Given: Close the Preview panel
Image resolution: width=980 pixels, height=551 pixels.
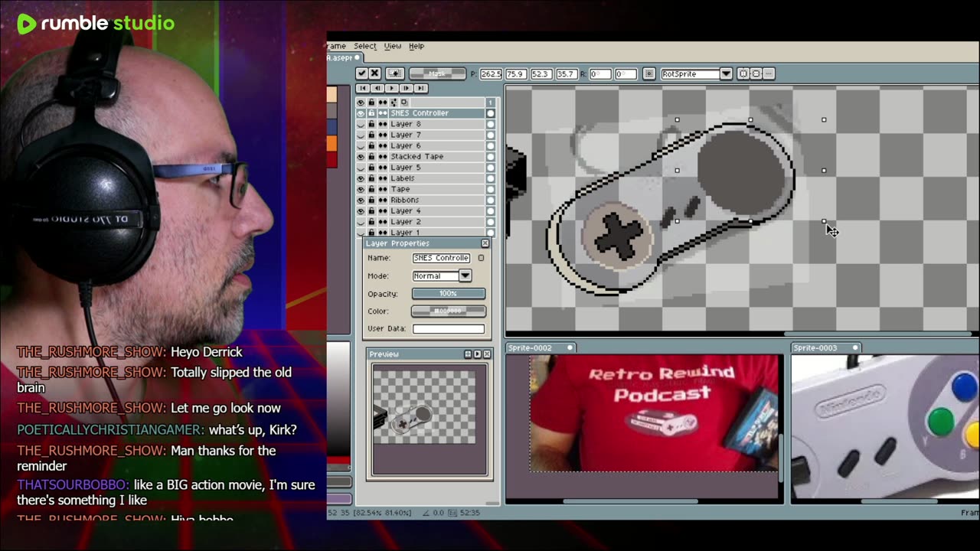Looking at the screenshot, I should coord(487,354).
